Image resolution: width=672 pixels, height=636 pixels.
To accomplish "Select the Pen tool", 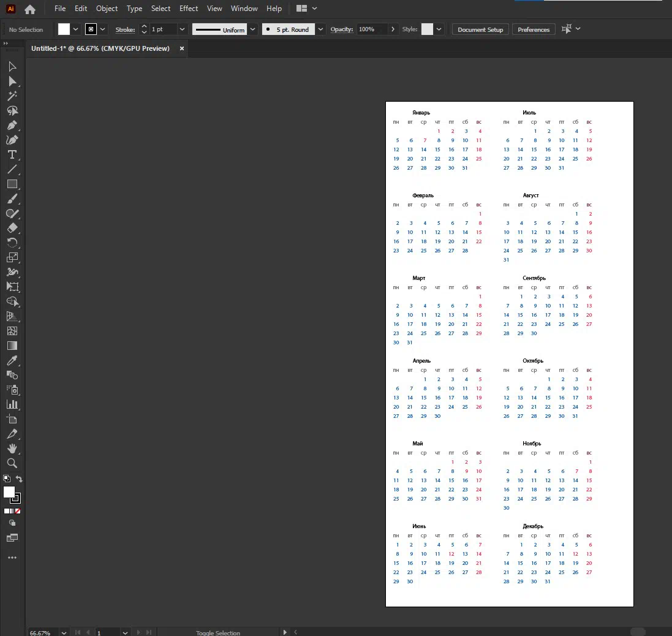I will coord(12,125).
